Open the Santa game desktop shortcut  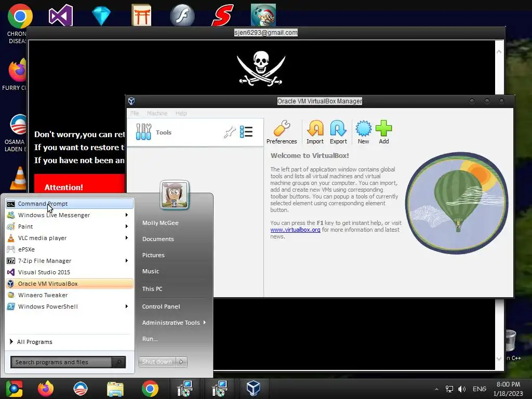click(x=263, y=15)
